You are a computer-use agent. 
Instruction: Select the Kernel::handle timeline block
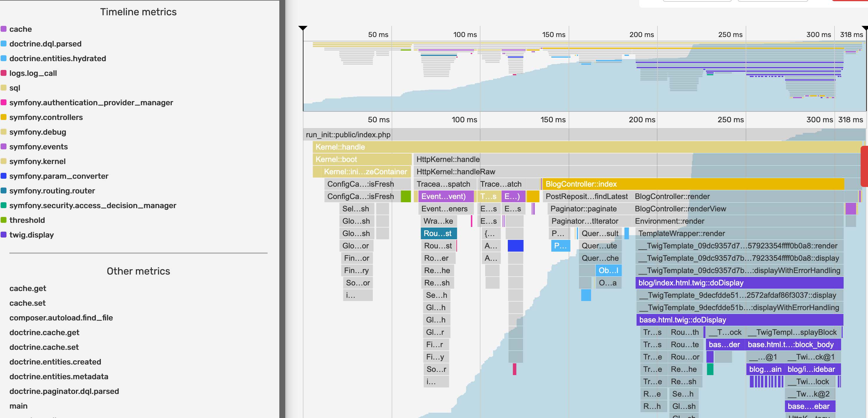(x=586, y=147)
